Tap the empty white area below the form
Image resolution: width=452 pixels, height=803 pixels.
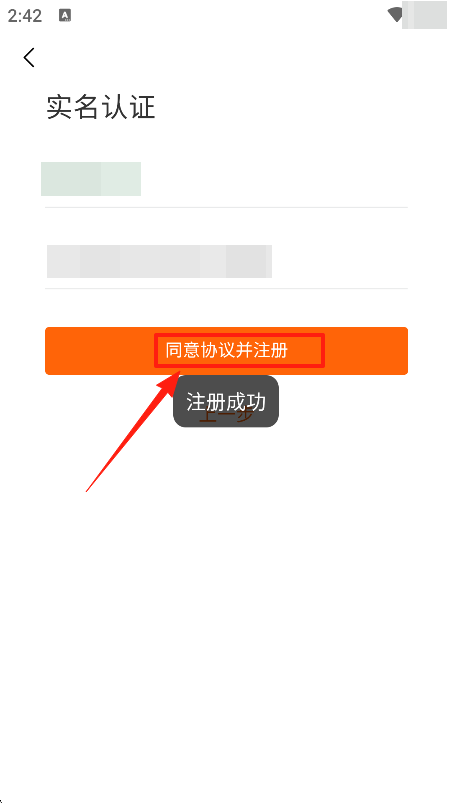point(226,615)
